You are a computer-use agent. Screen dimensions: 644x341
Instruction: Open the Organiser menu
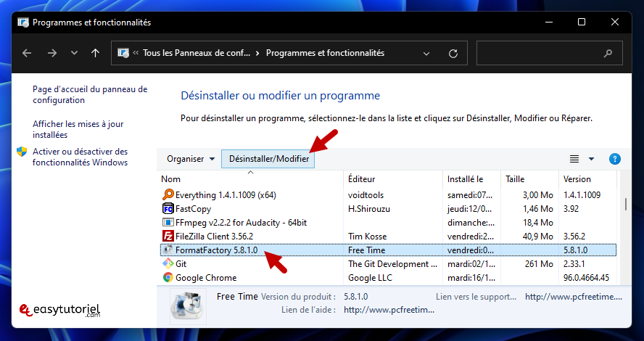(x=191, y=159)
